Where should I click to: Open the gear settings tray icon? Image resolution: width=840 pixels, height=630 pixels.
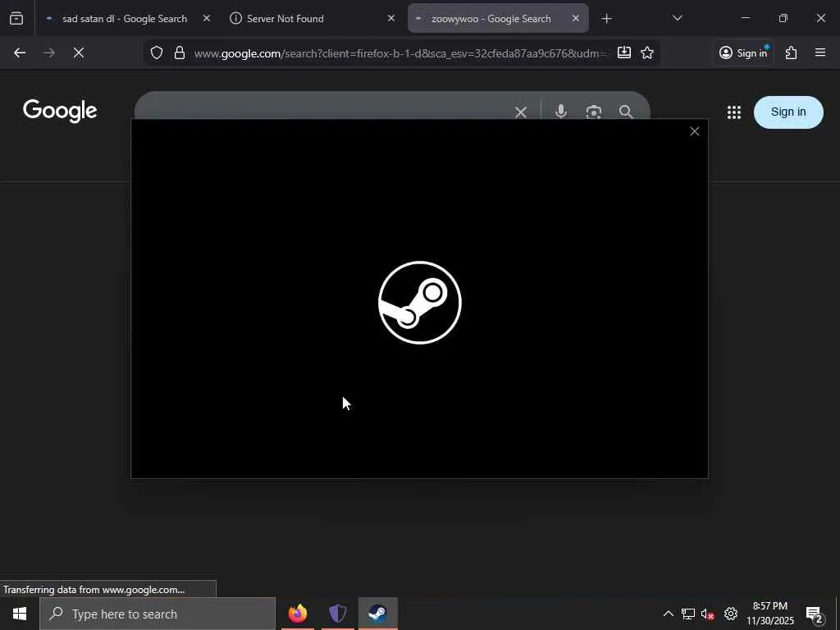tap(731, 614)
